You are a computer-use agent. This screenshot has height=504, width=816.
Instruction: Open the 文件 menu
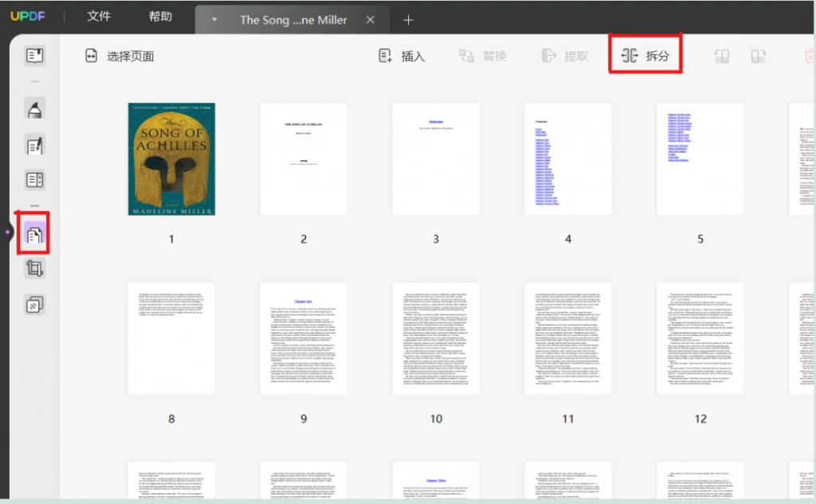98,16
